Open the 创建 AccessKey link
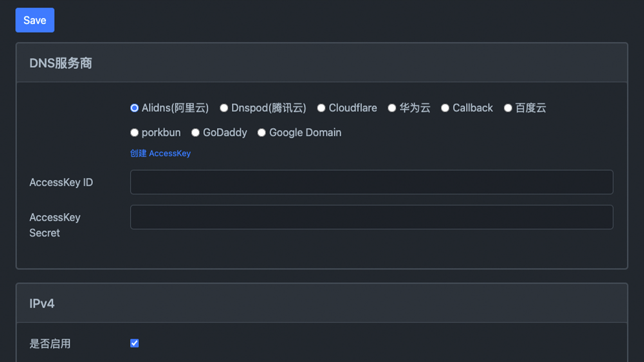The height and width of the screenshot is (362, 644). (x=160, y=153)
